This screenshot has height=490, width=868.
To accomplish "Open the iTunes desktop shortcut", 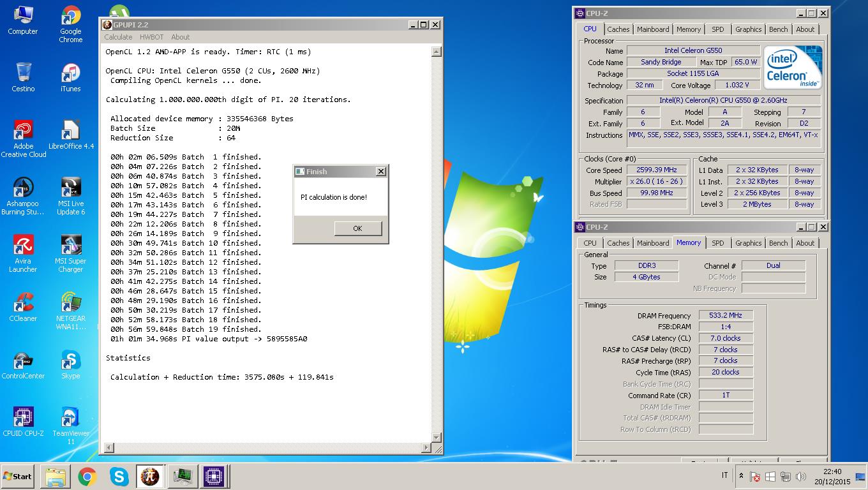I will (71, 78).
